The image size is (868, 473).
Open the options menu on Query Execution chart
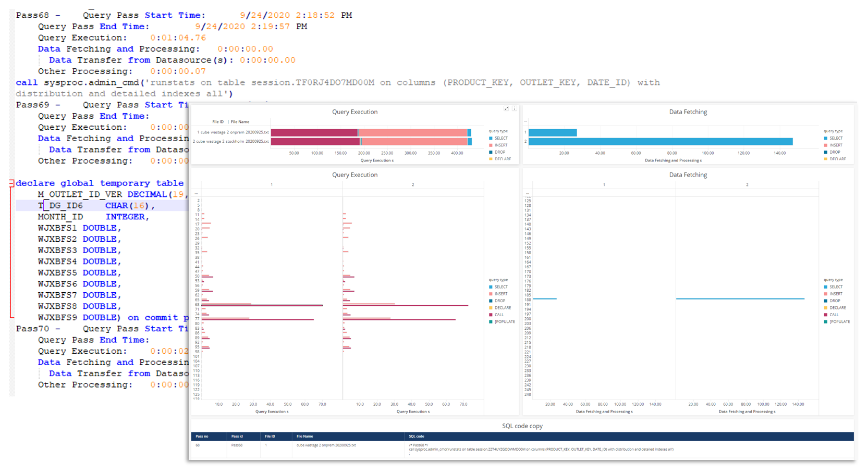click(x=515, y=108)
